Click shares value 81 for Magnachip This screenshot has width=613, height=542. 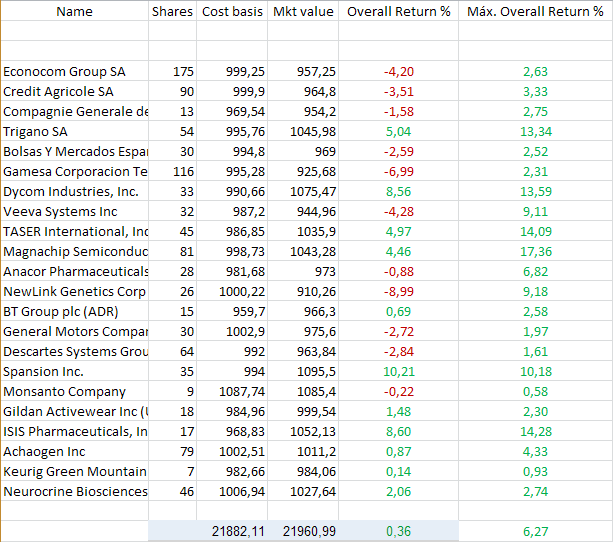coord(172,251)
